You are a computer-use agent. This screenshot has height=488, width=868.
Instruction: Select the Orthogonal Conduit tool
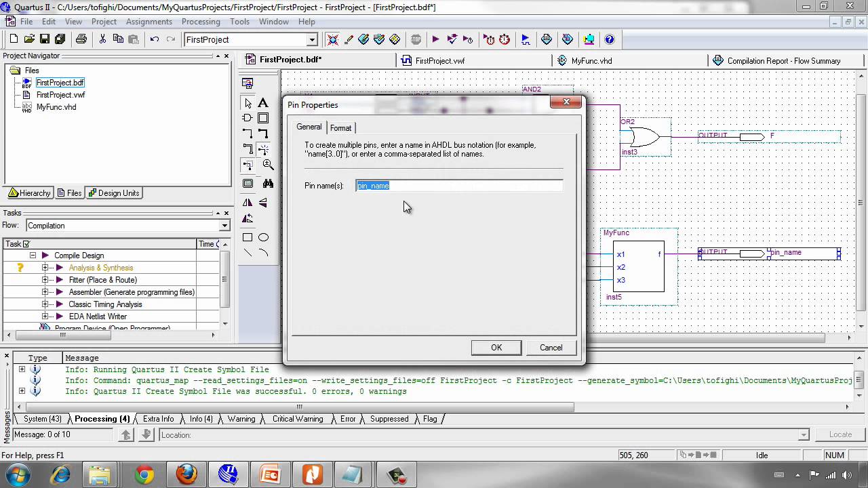click(x=248, y=149)
